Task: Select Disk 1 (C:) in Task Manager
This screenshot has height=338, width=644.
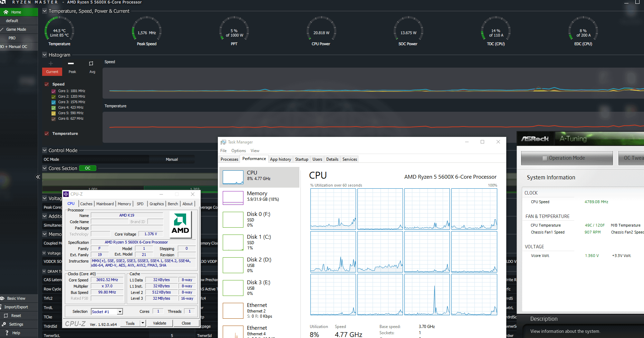Action: (259, 242)
